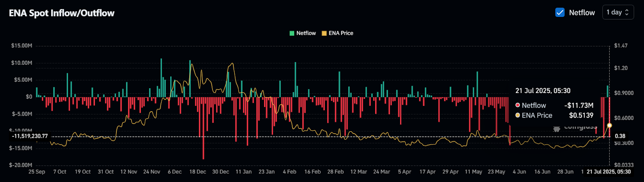Click the $-5.00M axis label
Viewport: 644px width, 182px height.
pyautogui.click(x=22, y=114)
